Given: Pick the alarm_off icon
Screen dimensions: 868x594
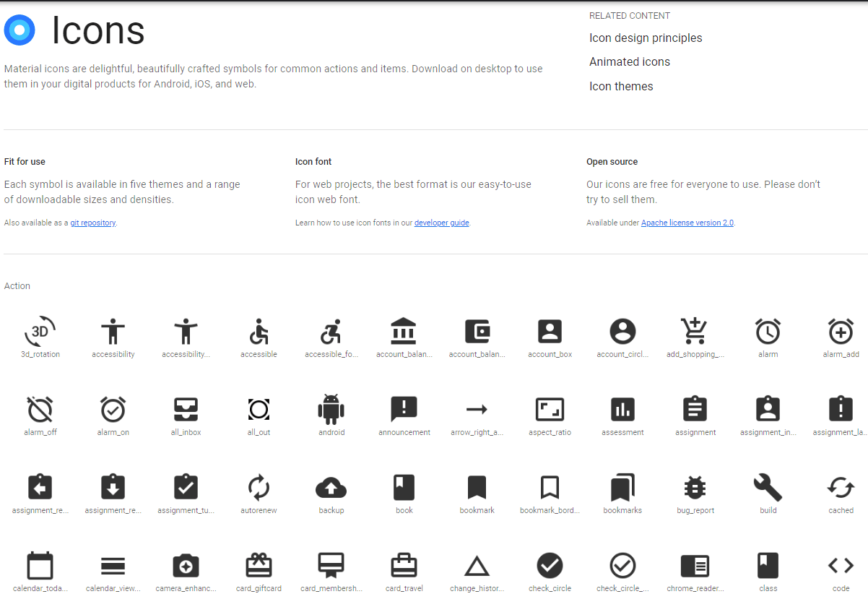Looking at the screenshot, I should (40, 409).
